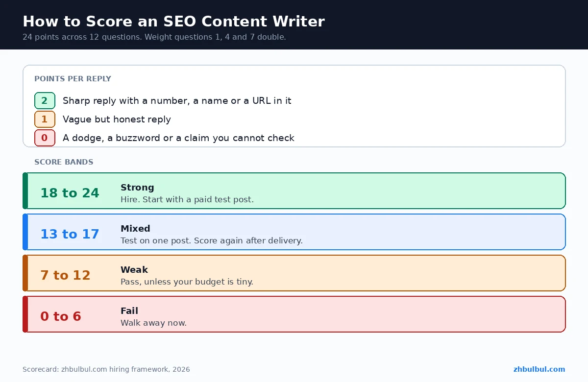Click the 'POINTS PER REPLY' heading
Image resolution: width=588 pixels, height=382 pixels.
[73, 79]
